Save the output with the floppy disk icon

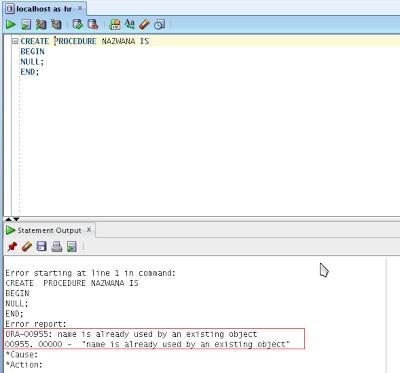point(41,247)
